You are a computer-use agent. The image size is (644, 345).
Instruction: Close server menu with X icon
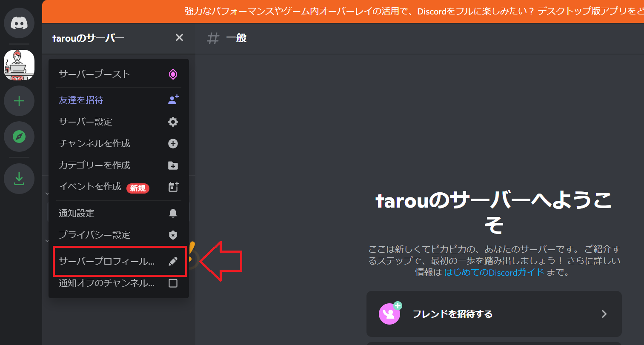coord(179,37)
